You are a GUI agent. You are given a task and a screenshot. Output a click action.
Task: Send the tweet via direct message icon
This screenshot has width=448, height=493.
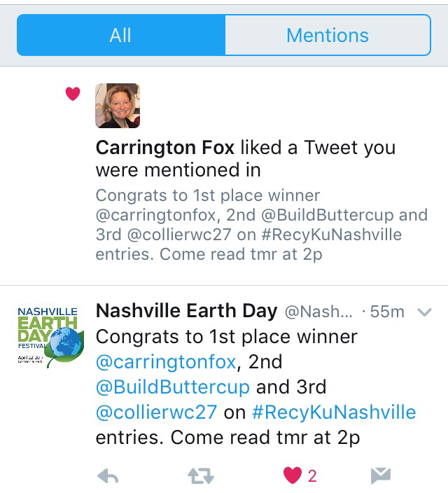tap(379, 476)
